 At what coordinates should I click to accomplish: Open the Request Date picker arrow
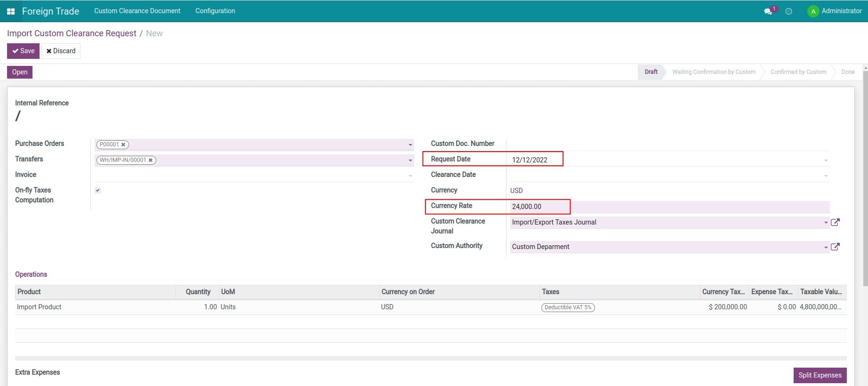pyautogui.click(x=826, y=161)
